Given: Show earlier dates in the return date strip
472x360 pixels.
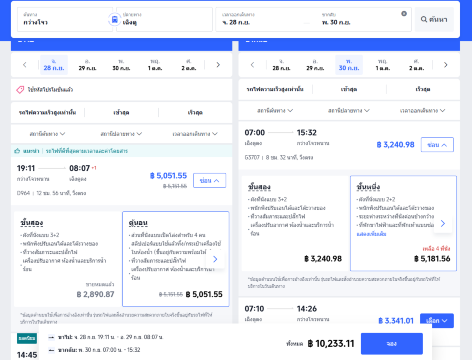Looking at the screenshot, I should click(252, 65).
